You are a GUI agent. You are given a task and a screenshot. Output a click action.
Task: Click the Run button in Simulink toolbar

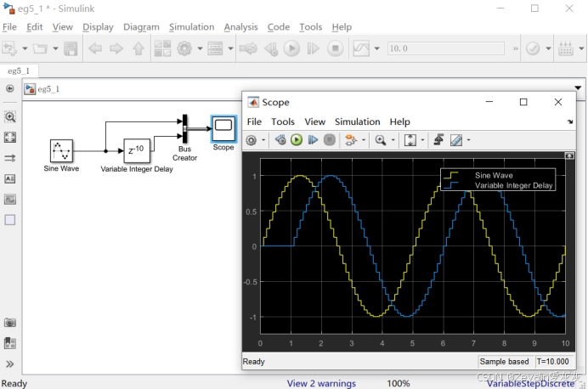pos(291,48)
